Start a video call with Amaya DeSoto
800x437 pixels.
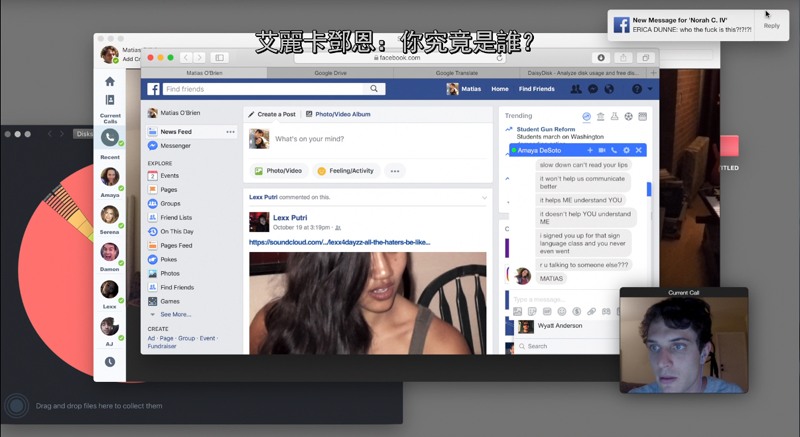click(x=602, y=150)
